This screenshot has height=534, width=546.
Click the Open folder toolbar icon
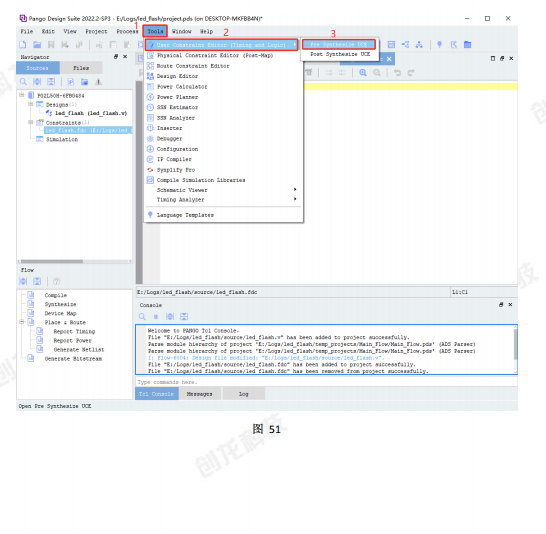click(37, 45)
